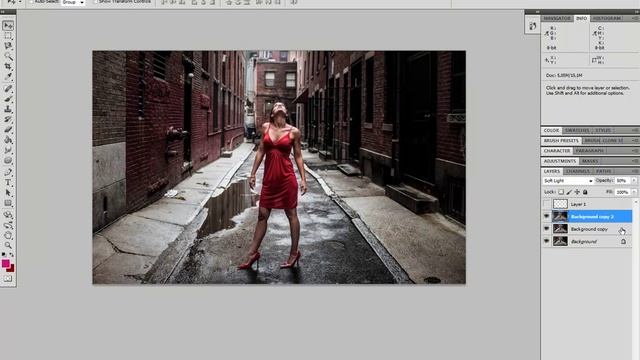The image size is (640, 360).
Task: Select the Brush tool
Action: click(x=8, y=99)
